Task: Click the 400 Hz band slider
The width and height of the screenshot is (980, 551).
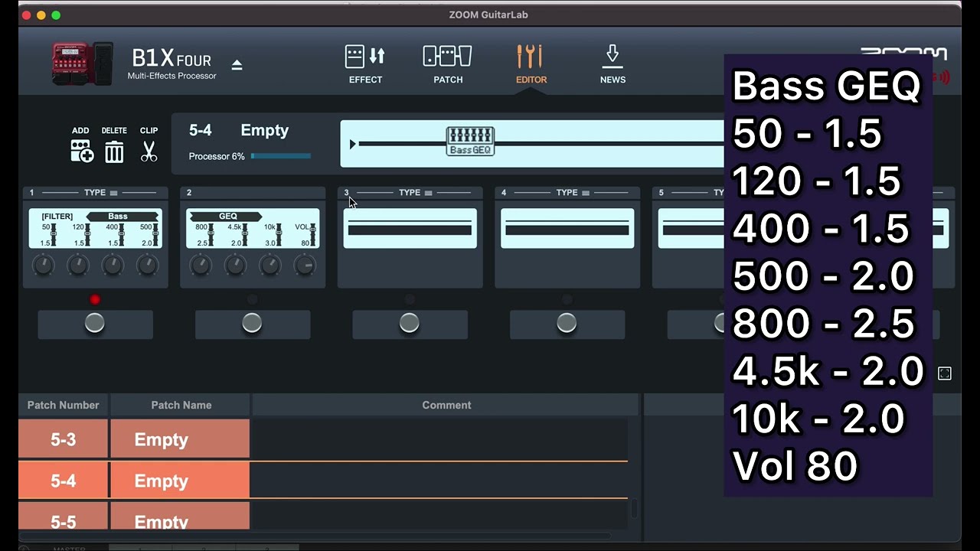Action: pyautogui.click(x=121, y=233)
